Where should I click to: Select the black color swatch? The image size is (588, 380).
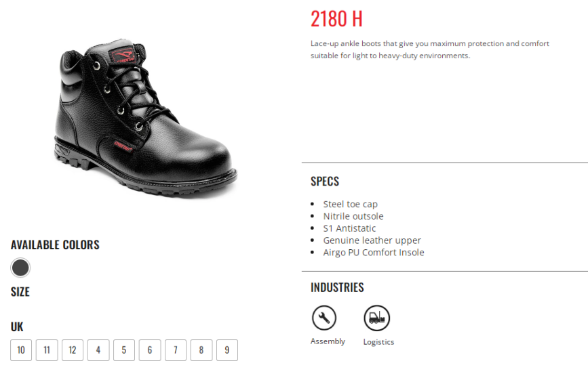click(x=20, y=268)
